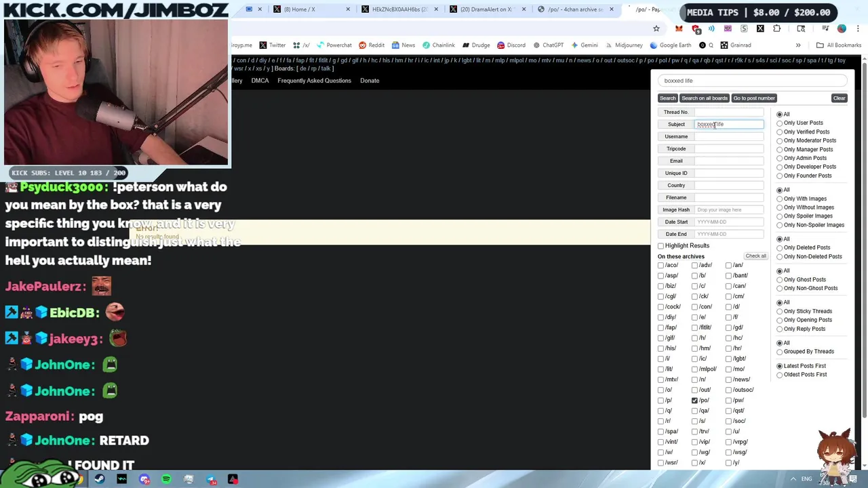The height and width of the screenshot is (488, 868).
Task: Open Telegram from the taskbar
Action: click(212, 479)
